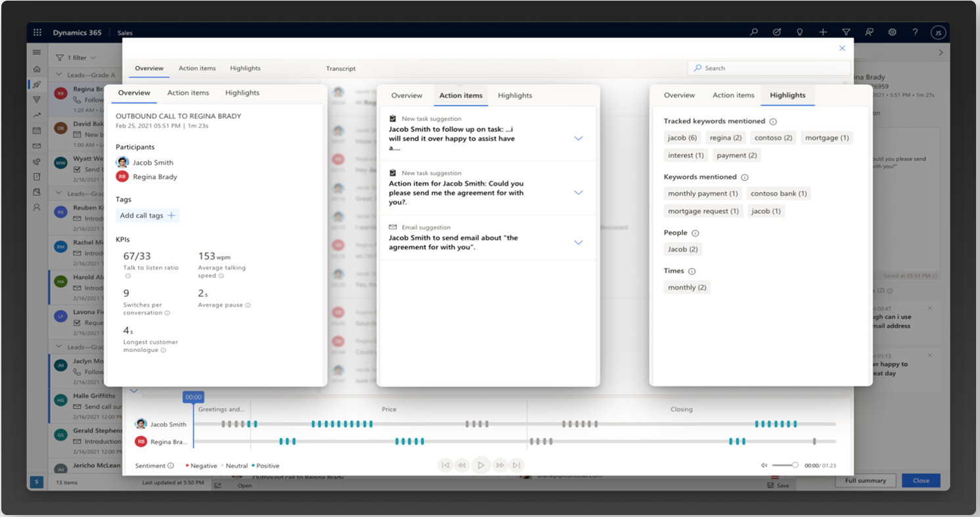The height and width of the screenshot is (517, 980).
Task: Open the help question mark
Action: pos(915,32)
